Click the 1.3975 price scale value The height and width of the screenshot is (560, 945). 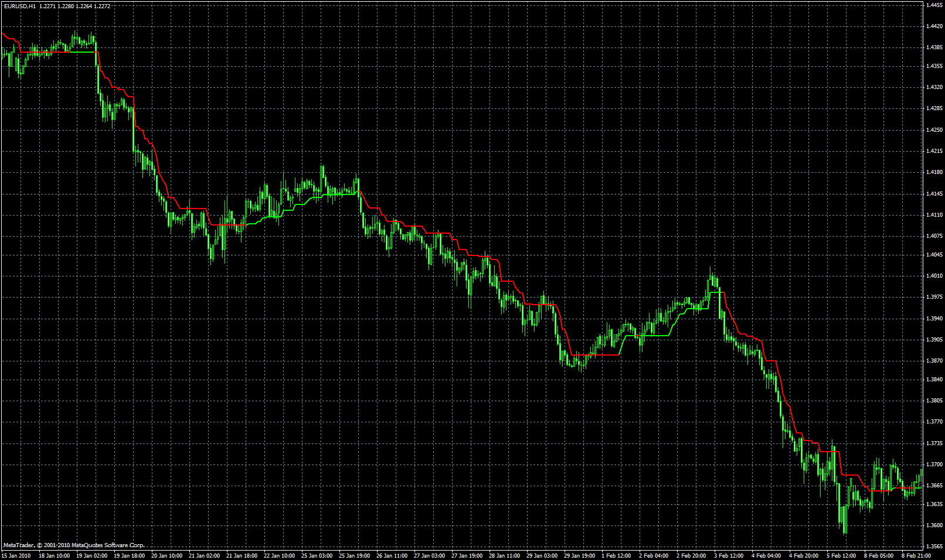tap(934, 297)
